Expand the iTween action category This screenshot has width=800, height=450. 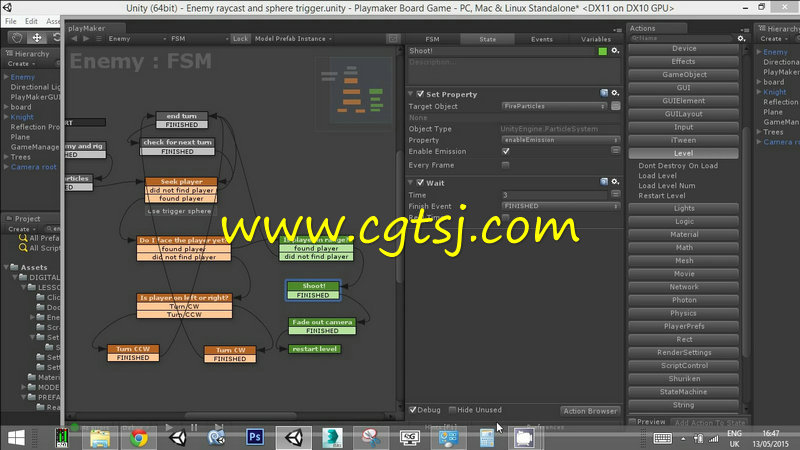point(684,140)
